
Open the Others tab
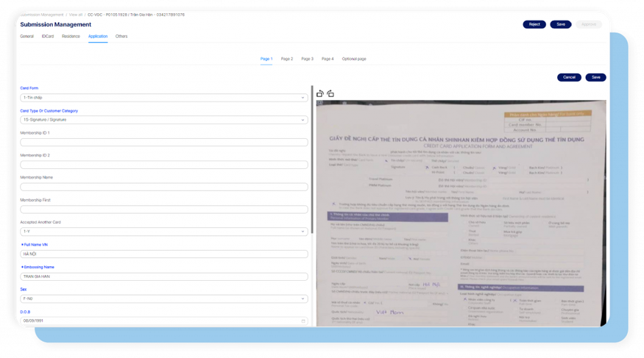pyautogui.click(x=121, y=37)
